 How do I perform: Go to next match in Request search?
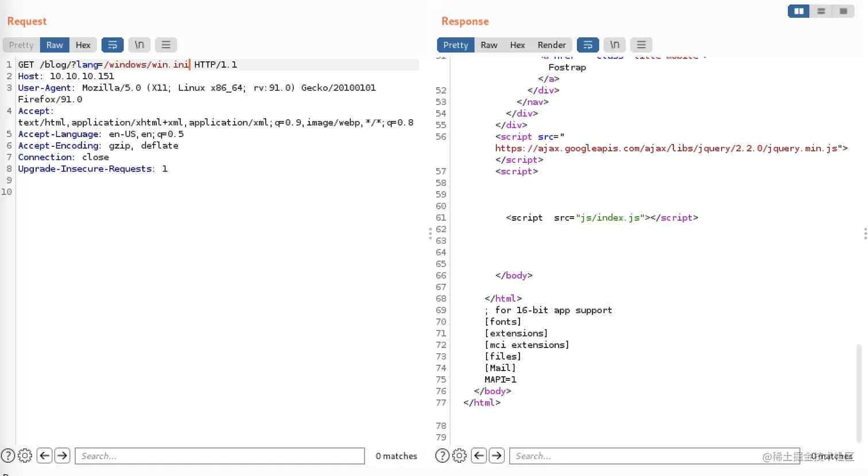coord(63,456)
